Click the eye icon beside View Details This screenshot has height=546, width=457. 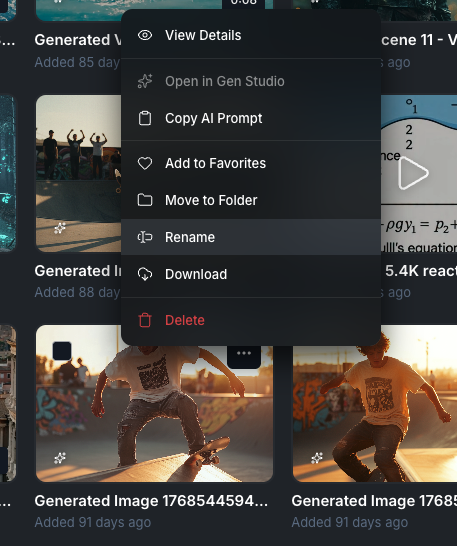pos(145,35)
